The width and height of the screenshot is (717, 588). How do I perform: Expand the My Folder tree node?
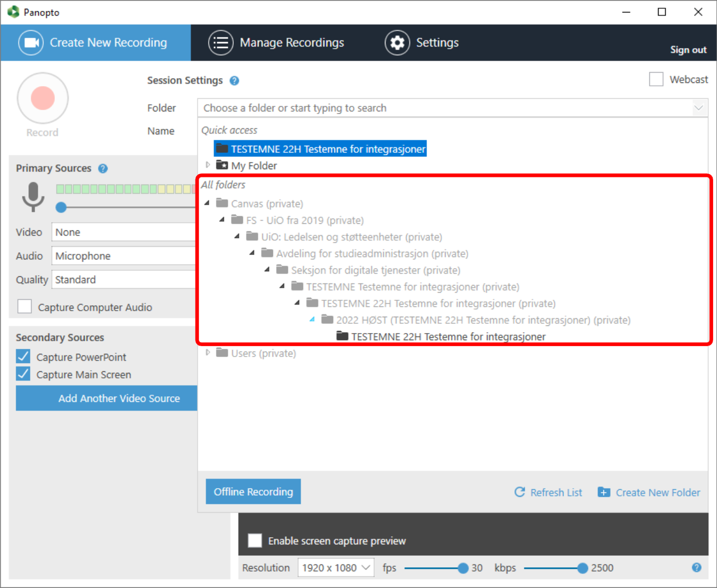click(208, 165)
